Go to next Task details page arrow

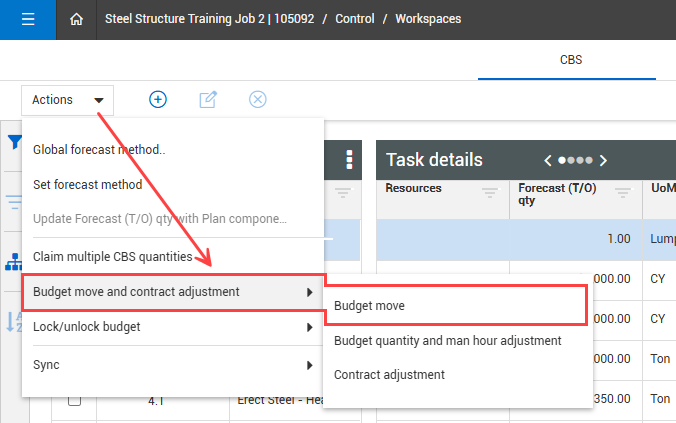pos(603,160)
